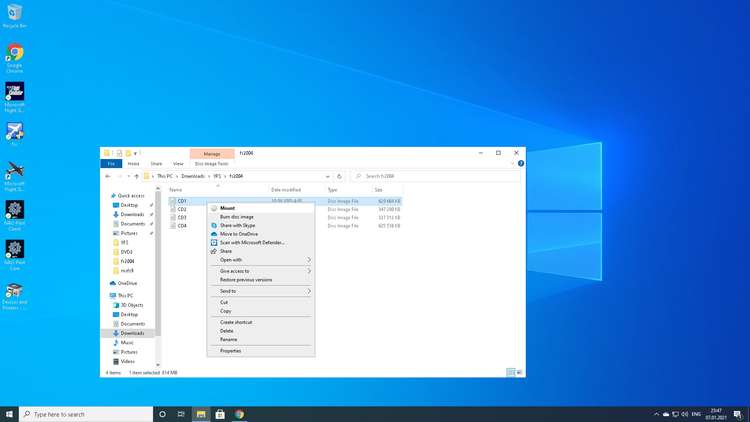Open Google Chrome desktop shortcut
Screen dimensions: 750x422
pyautogui.click(x=15, y=57)
